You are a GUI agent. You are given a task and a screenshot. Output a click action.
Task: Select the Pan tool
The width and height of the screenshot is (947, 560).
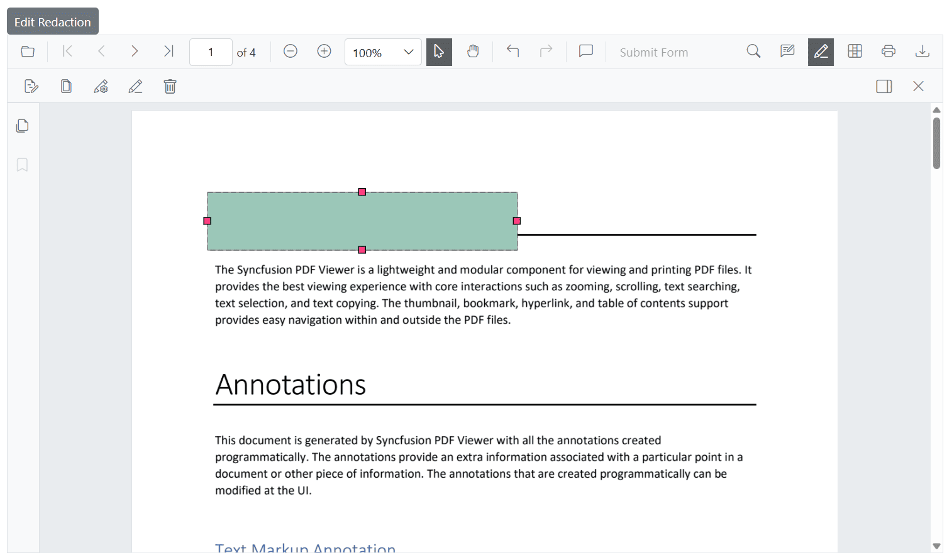click(473, 52)
